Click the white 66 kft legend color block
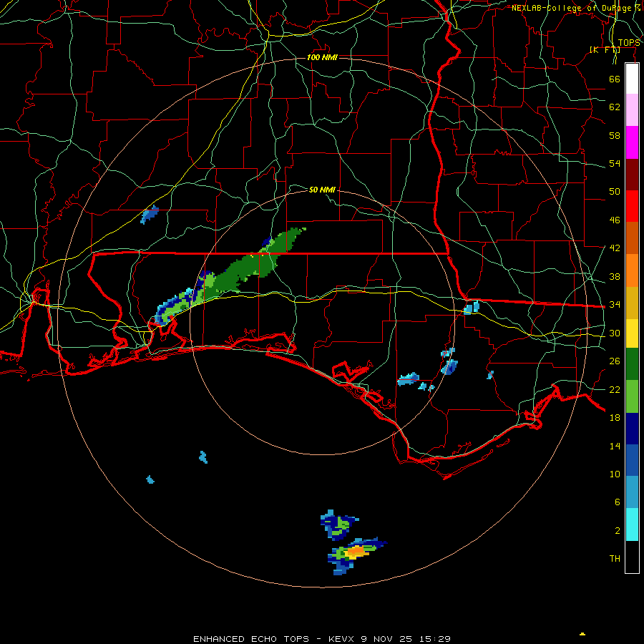Viewport: 644px width, 644px height. (x=632, y=79)
